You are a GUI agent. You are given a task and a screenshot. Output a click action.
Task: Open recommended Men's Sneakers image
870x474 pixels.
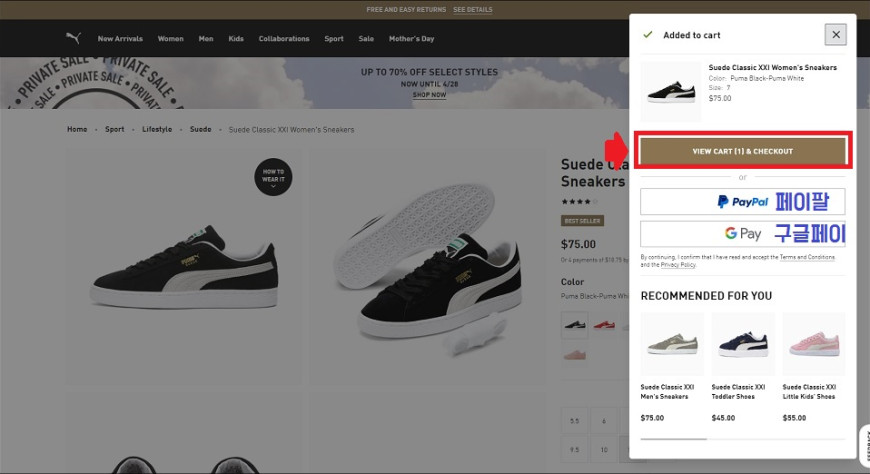(672, 344)
